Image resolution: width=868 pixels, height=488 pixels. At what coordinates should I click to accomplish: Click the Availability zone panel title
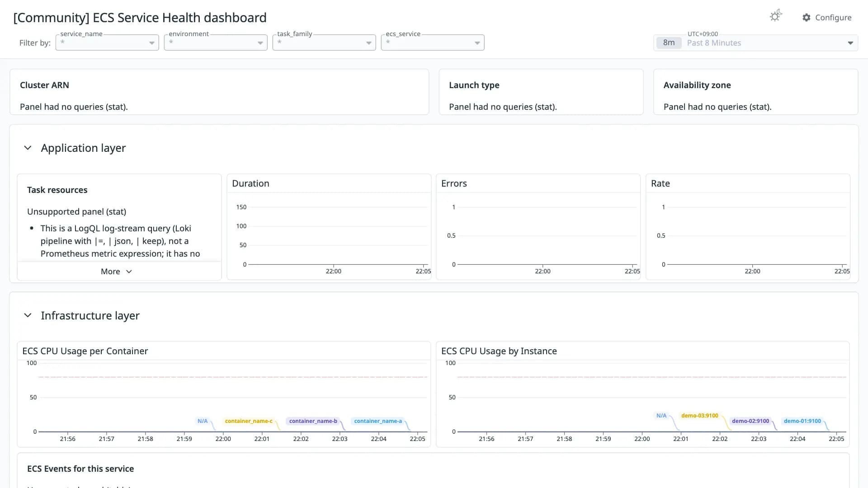(697, 85)
